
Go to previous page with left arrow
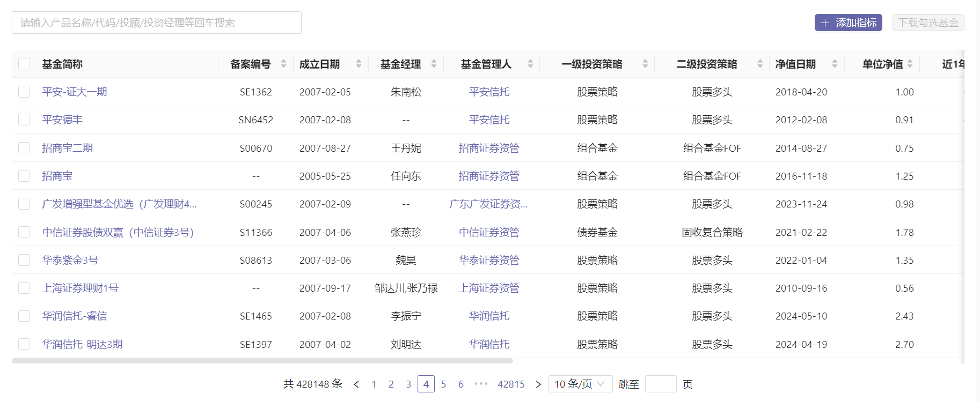[x=356, y=384]
